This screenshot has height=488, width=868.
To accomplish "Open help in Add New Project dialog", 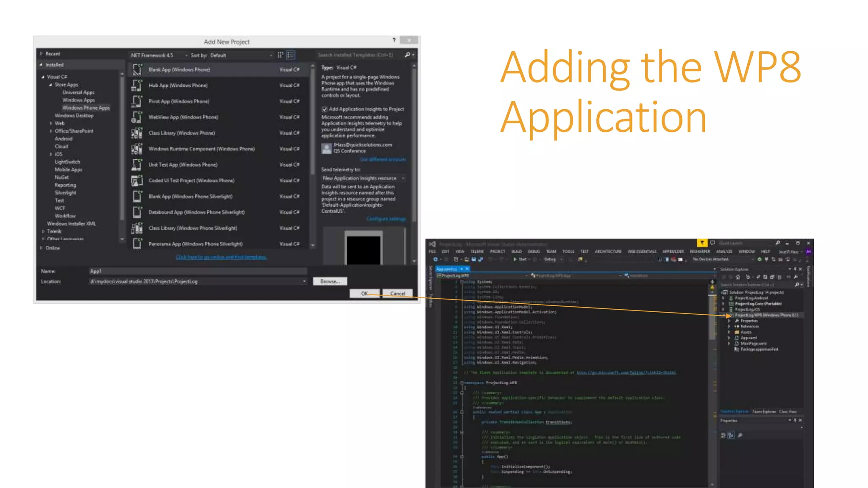I will pos(394,40).
